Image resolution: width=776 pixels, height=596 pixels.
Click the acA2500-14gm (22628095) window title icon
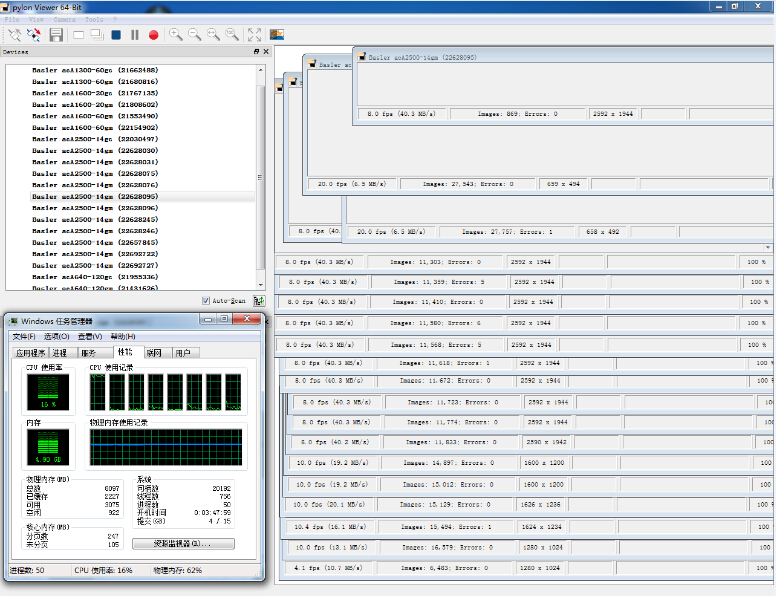(362, 56)
